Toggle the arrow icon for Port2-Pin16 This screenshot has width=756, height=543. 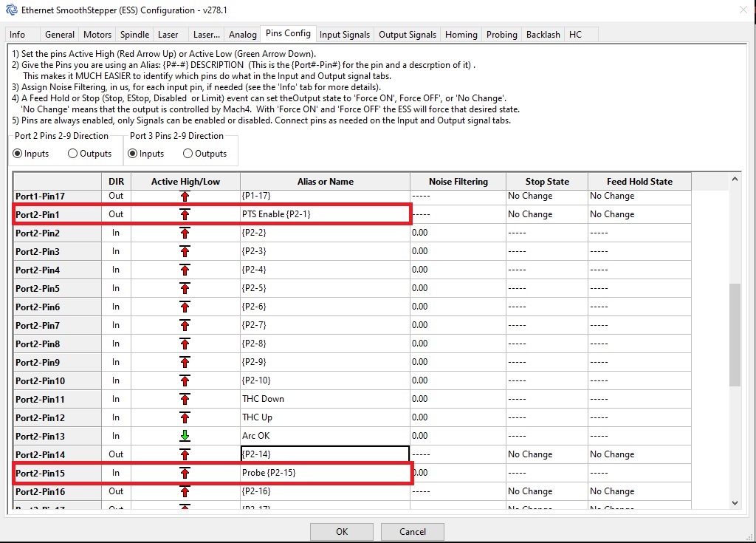(x=185, y=491)
